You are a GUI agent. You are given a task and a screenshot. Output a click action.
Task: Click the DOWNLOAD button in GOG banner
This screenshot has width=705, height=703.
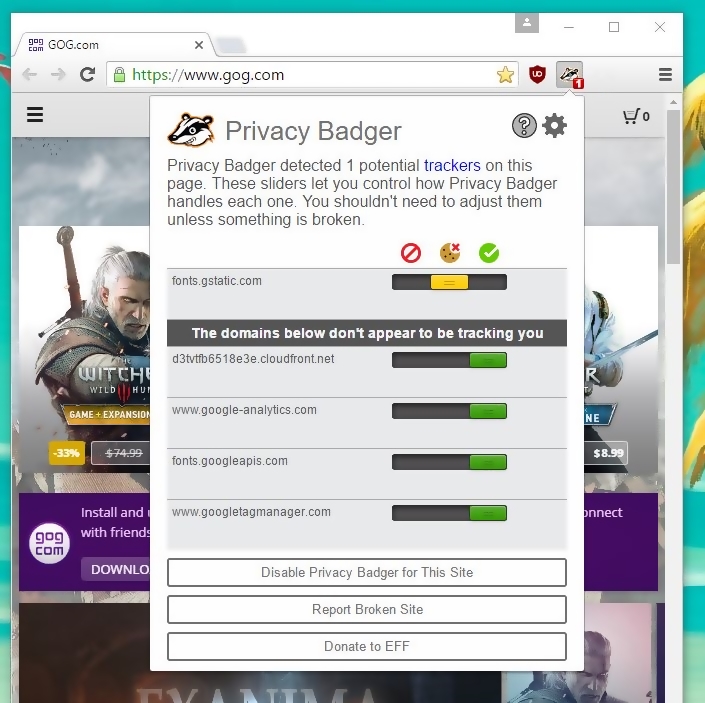click(116, 569)
